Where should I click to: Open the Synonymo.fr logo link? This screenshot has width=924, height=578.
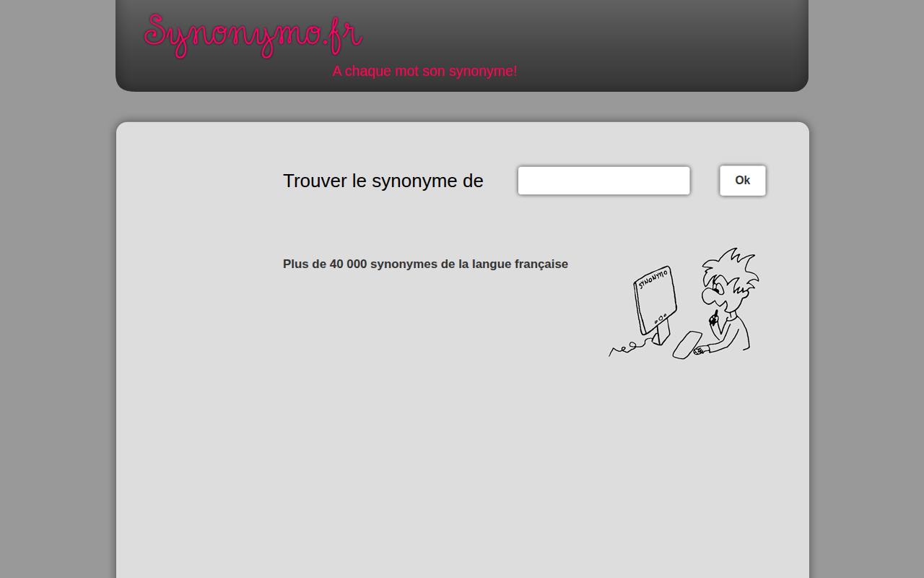tap(253, 35)
